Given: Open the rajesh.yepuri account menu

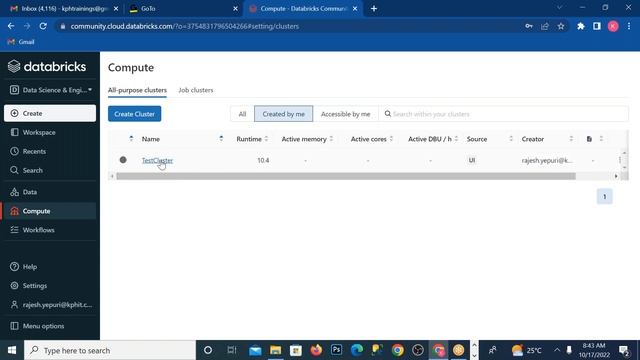Looking at the screenshot, I should click(50, 304).
